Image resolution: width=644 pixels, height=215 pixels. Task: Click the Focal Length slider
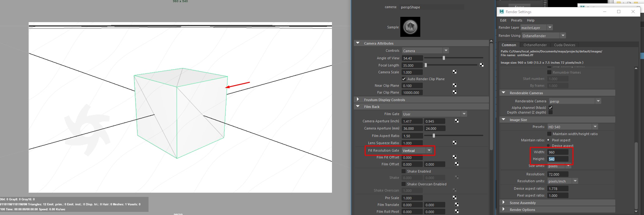pyautogui.click(x=451, y=65)
